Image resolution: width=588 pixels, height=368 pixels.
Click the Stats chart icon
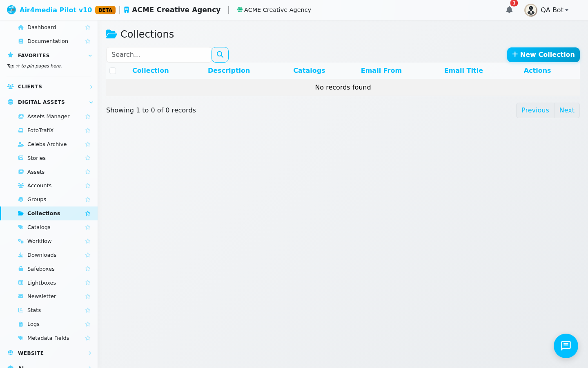(x=21, y=310)
